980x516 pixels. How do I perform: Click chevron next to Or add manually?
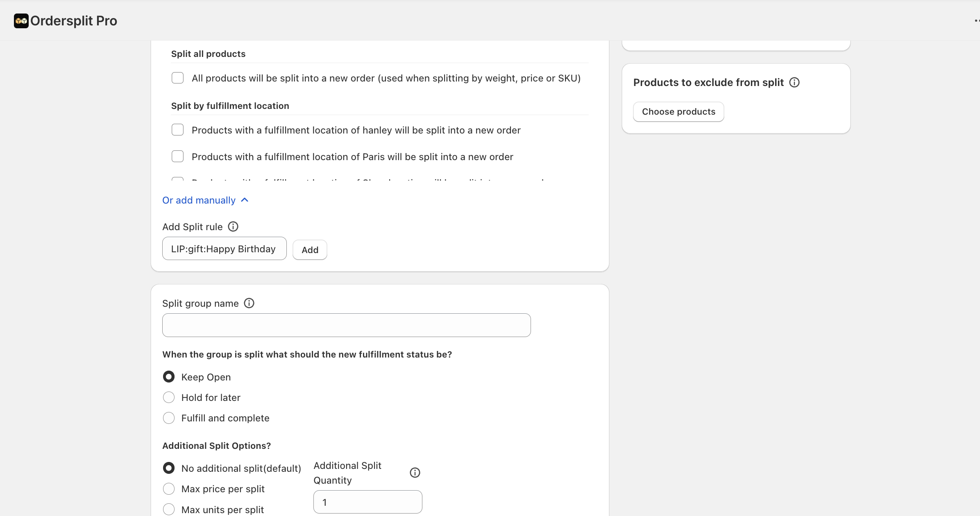click(245, 200)
